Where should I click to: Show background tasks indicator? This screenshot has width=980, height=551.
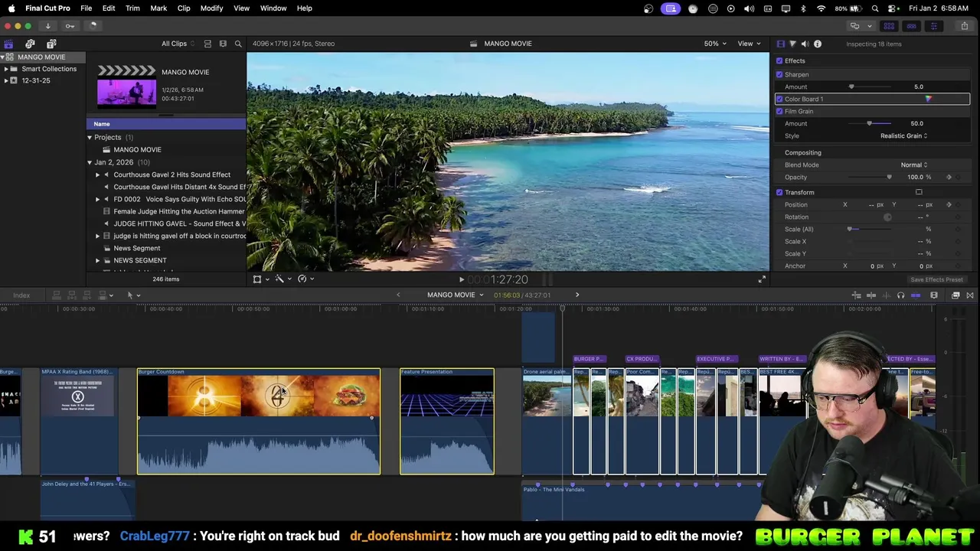[93, 26]
